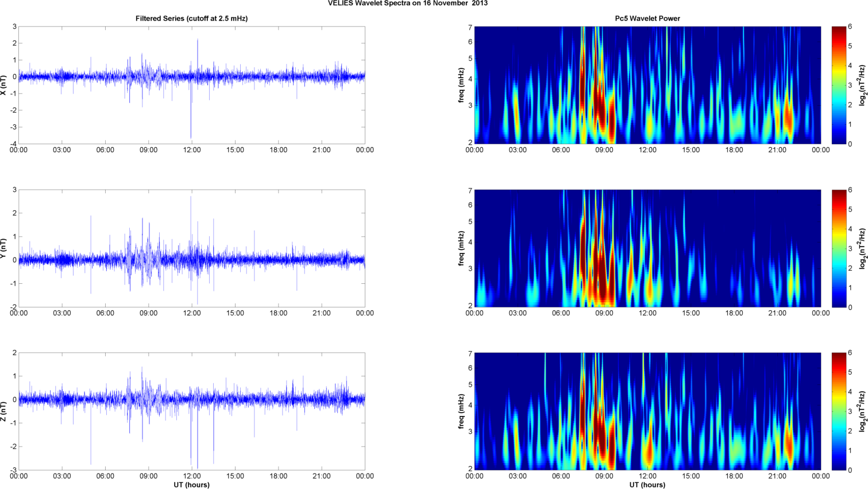Click the '09:00' tick under the Y series plot
Image resolution: width=868 pixels, height=489 pixels.
click(x=148, y=313)
